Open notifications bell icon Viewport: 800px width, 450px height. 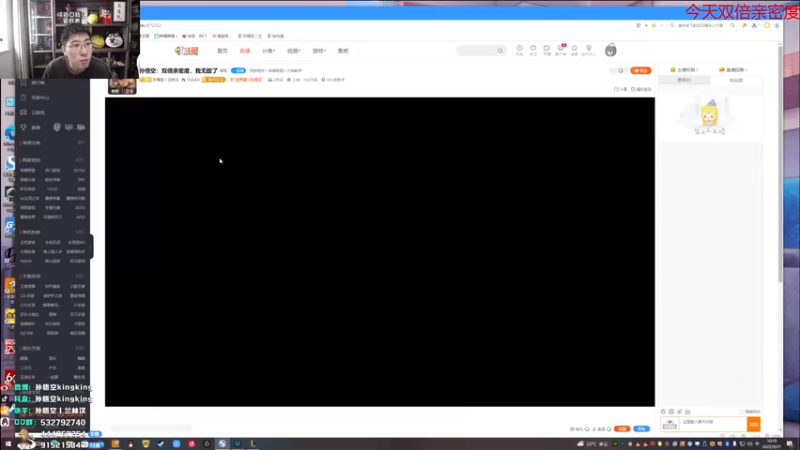pyautogui.click(x=574, y=50)
